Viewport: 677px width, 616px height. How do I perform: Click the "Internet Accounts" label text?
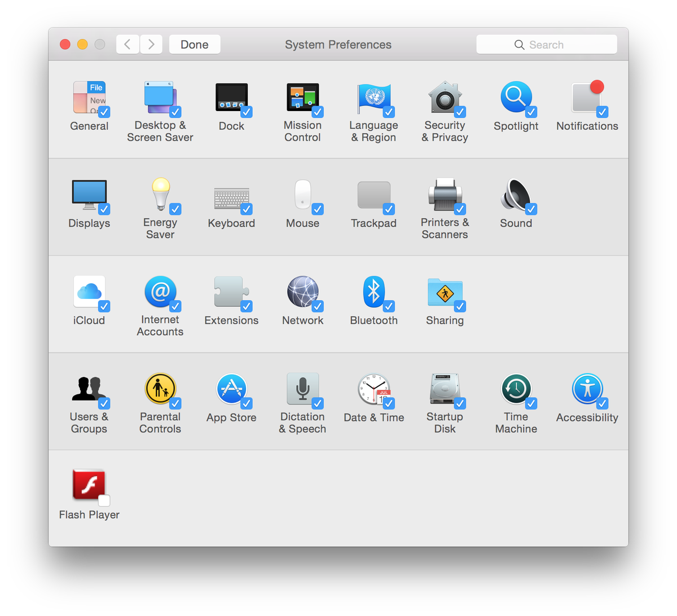tap(160, 325)
